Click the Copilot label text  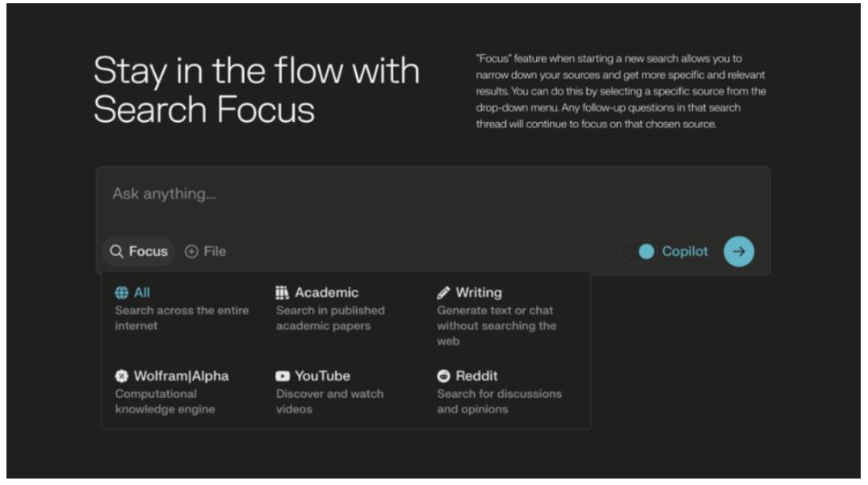point(685,252)
